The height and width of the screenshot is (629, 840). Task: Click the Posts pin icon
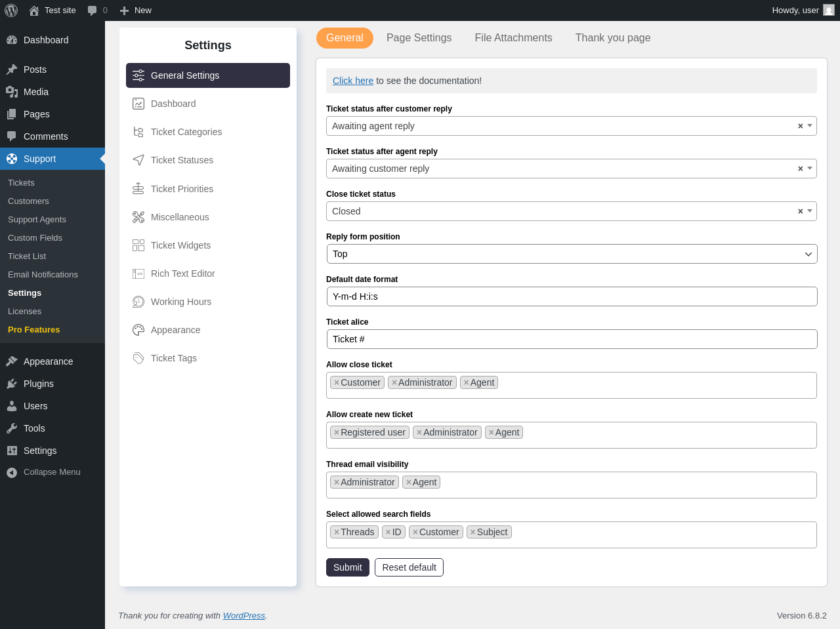click(12, 70)
